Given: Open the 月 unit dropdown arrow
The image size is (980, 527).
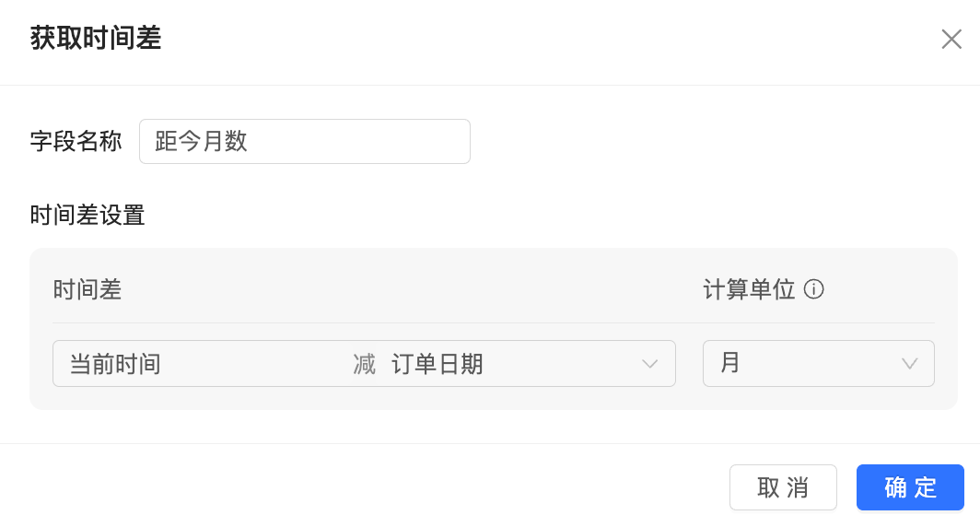Looking at the screenshot, I should (x=909, y=364).
